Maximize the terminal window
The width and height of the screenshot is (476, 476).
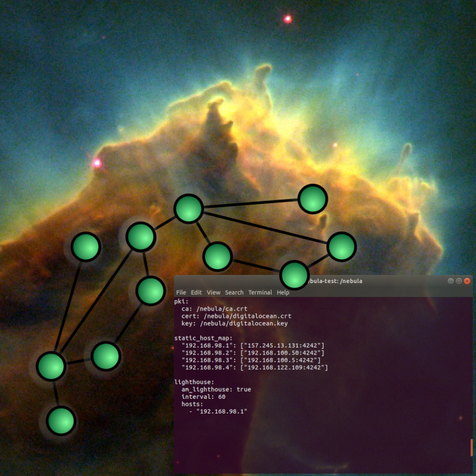[x=459, y=281]
